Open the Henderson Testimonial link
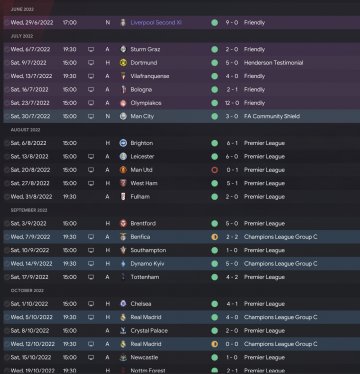This screenshot has height=374, width=360. click(273, 63)
